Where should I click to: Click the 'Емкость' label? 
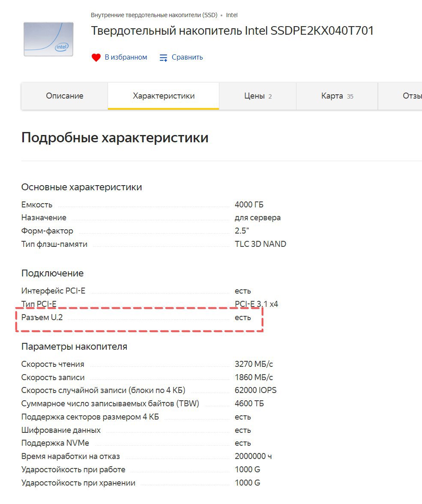click(x=37, y=205)
